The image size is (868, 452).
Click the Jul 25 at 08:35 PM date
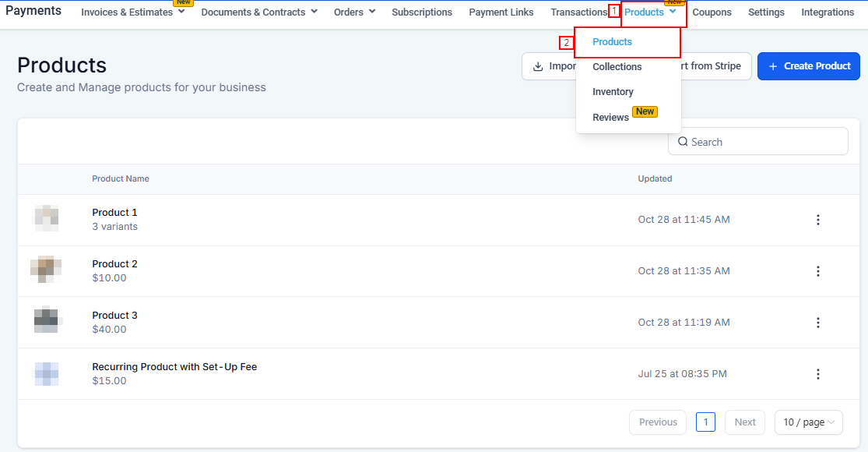[x=682, y=374]
